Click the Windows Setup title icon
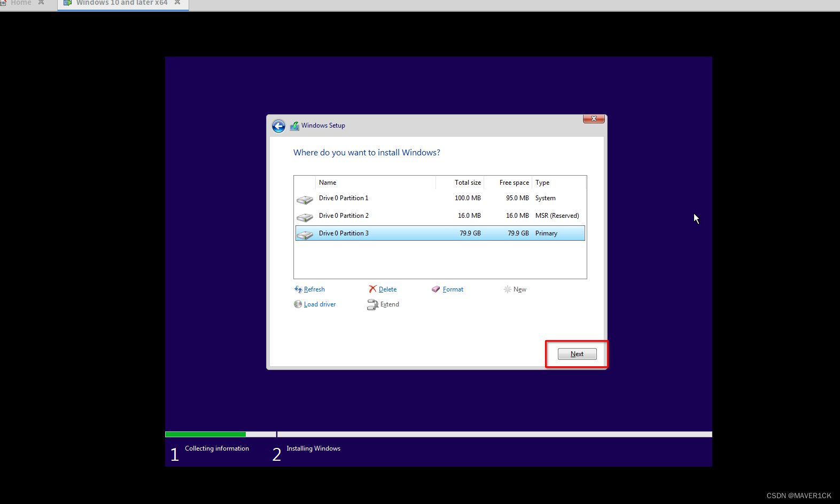Viewport: 840px width, 504px height. click(294, 126)
